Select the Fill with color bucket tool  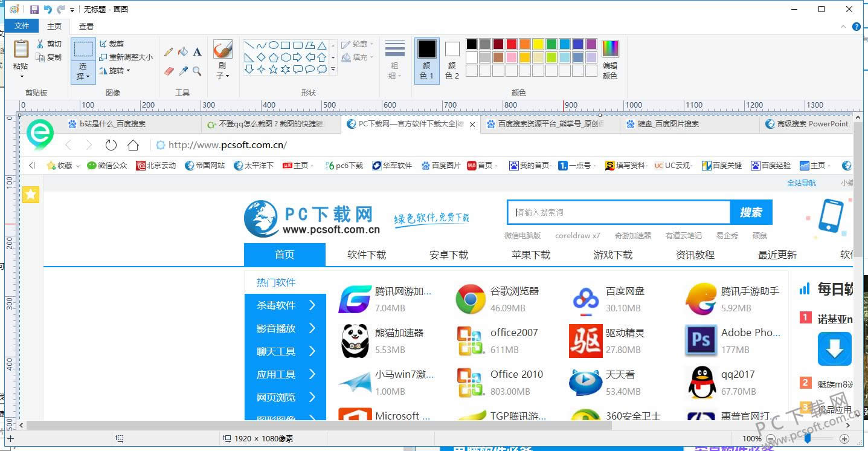click(x=183, y=52)
